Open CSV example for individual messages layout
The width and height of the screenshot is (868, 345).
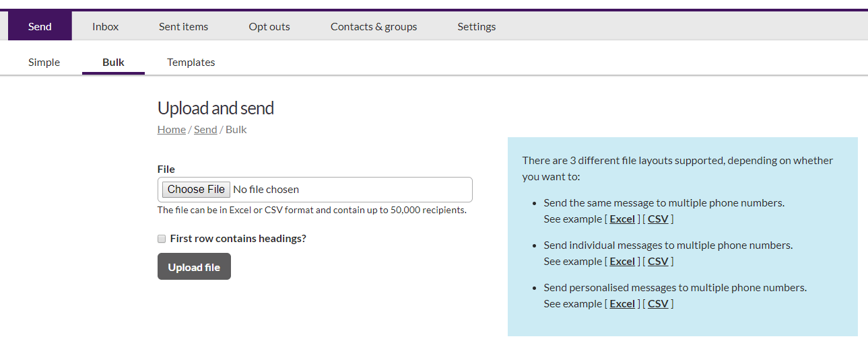[658, 262]
